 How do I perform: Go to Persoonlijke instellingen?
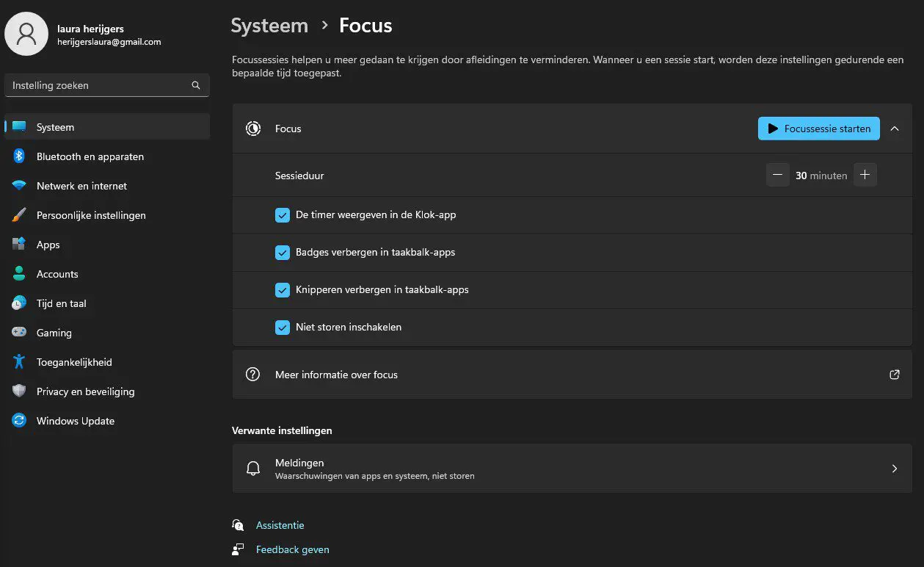coord(107,215)
